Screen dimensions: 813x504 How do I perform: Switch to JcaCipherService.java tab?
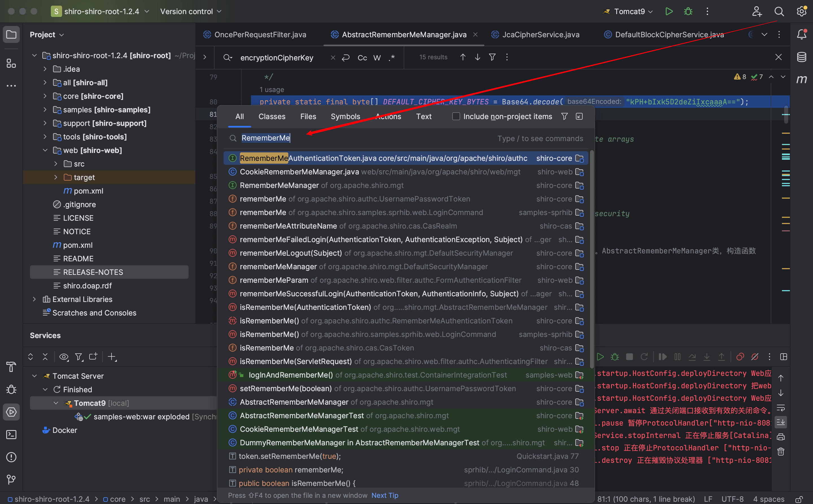click(536, 34)
